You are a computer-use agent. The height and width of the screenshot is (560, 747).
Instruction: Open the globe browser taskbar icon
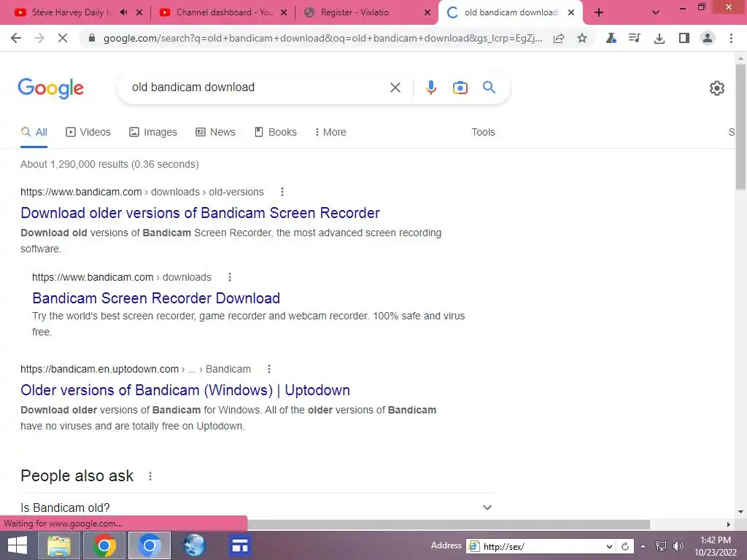[x=194, y=545]
